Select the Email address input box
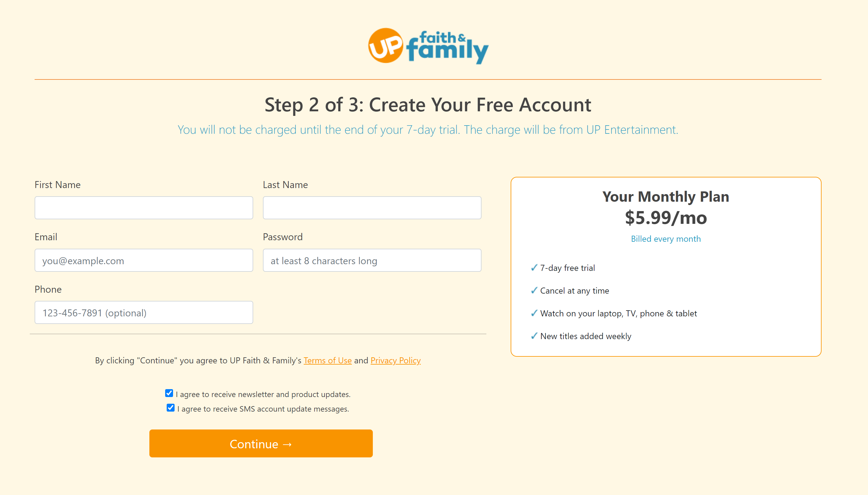The height and width of the screenshot is (495, 868). 144,260
